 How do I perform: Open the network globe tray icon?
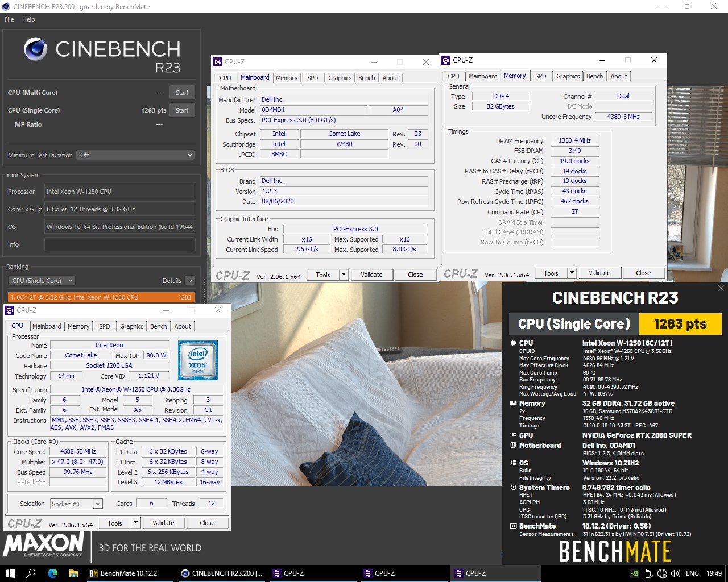click(x=662, y=573)
